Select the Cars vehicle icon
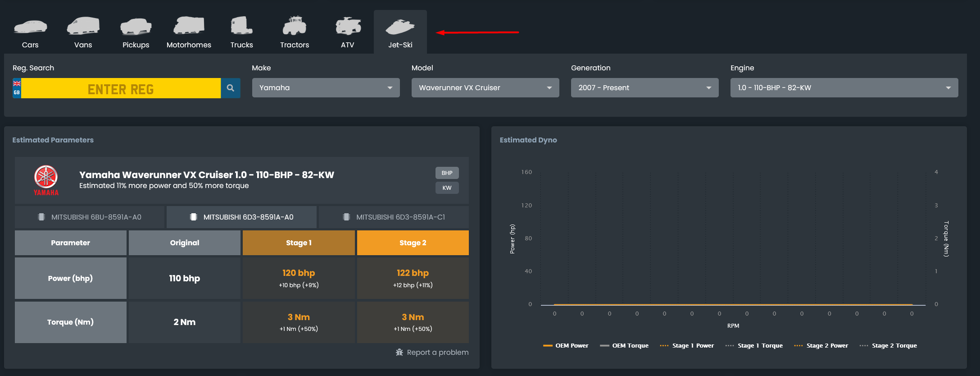 point(30,27)
